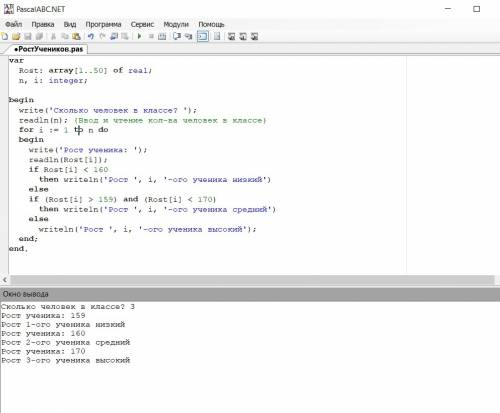Click the comment 'Ввод и чтение кол-ва человек'
The image size is (500, 413).
click(170, 120)
